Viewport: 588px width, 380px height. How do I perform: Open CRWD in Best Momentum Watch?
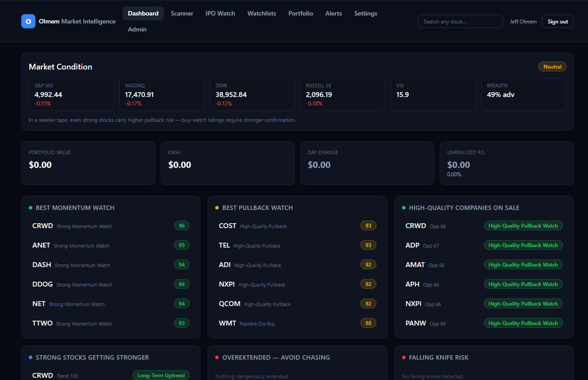(111, 226)
